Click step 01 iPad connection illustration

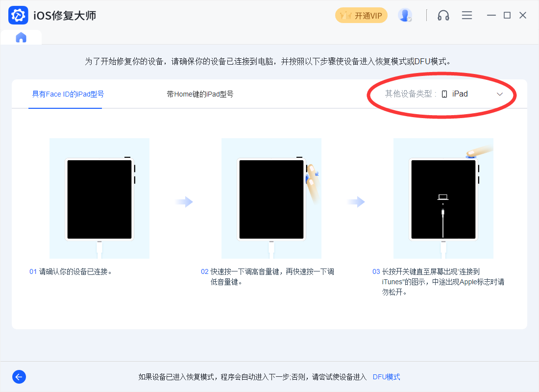[99, 198]
